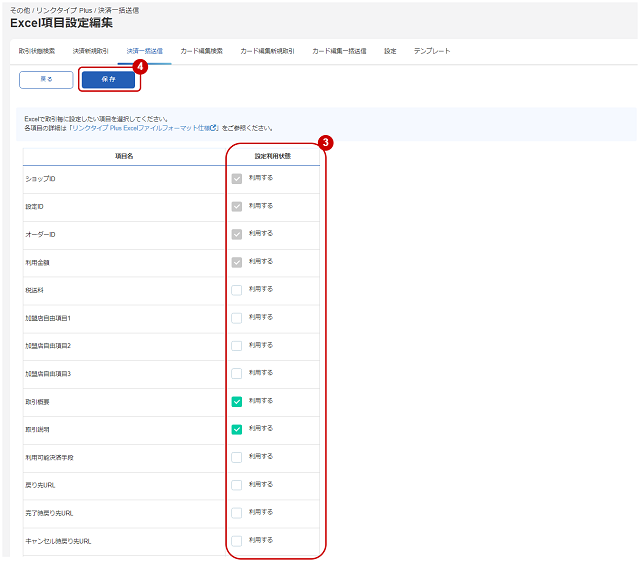Uncheck the green 取引説明 checkbox

237,429
